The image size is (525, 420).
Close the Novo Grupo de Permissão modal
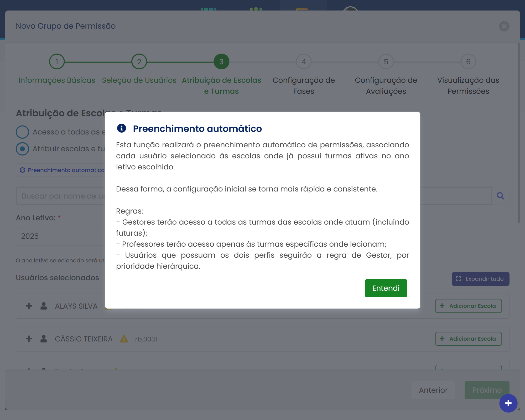[x=504, y=26]
